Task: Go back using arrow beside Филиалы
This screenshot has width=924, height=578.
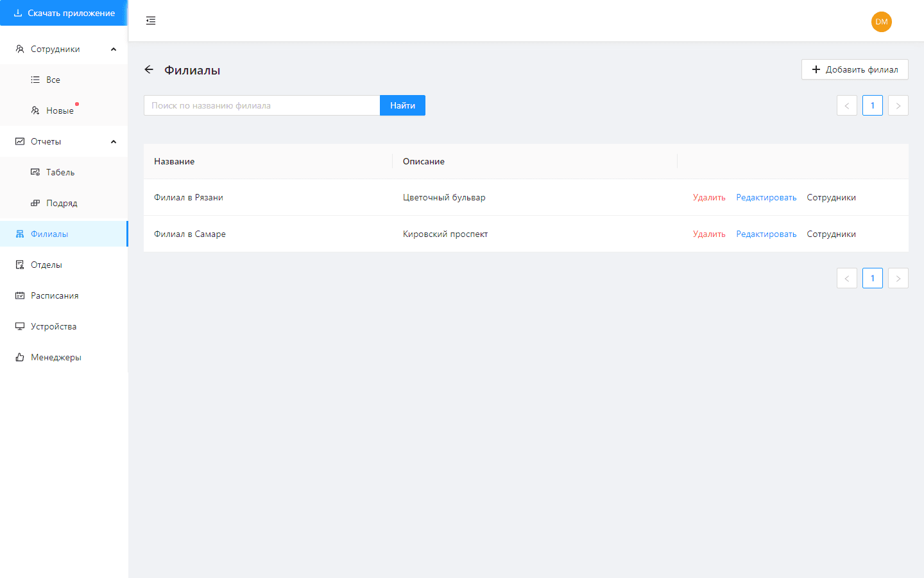Action: pos(149,69)
